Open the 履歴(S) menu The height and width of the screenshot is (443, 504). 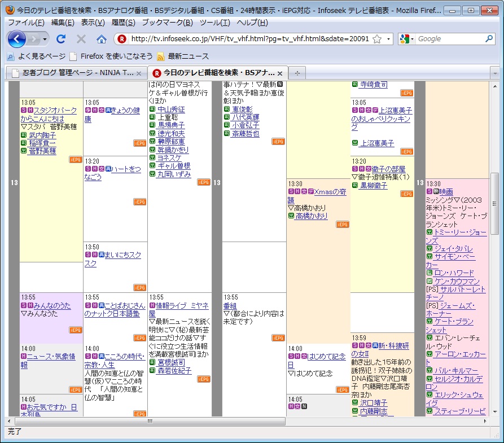(x=123, y=23)
